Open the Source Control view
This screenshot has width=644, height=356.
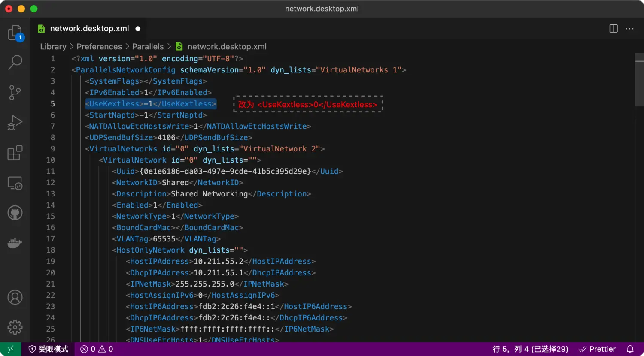coord(15,93)
